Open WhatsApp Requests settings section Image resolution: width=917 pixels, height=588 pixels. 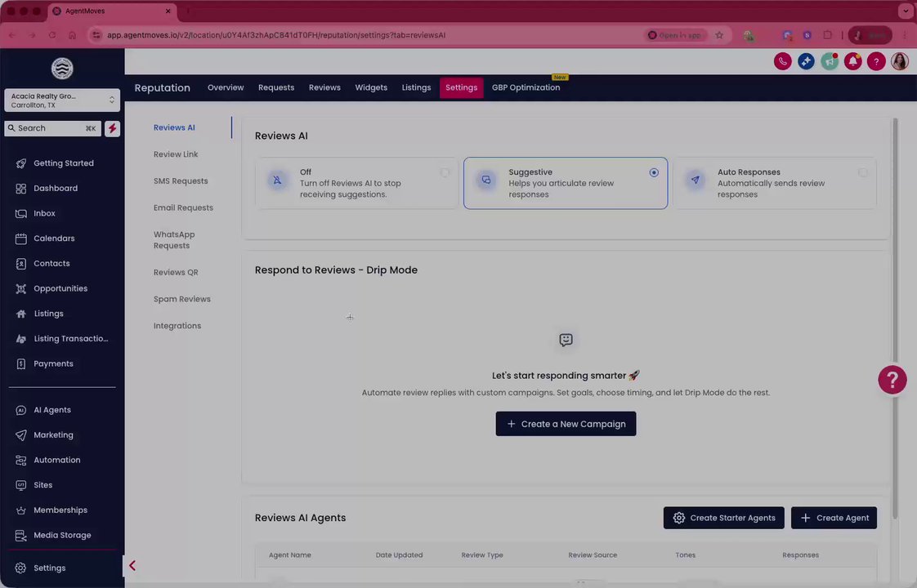point(174,240)
